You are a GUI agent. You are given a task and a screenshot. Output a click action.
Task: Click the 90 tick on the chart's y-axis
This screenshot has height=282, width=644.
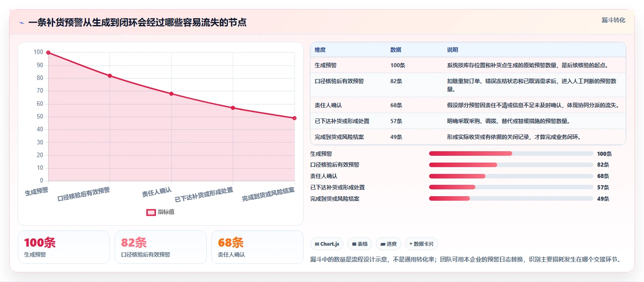40,65
